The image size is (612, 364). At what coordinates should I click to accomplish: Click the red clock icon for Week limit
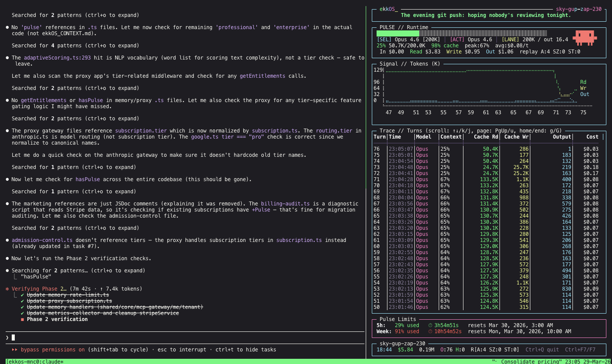click(430, 331)
